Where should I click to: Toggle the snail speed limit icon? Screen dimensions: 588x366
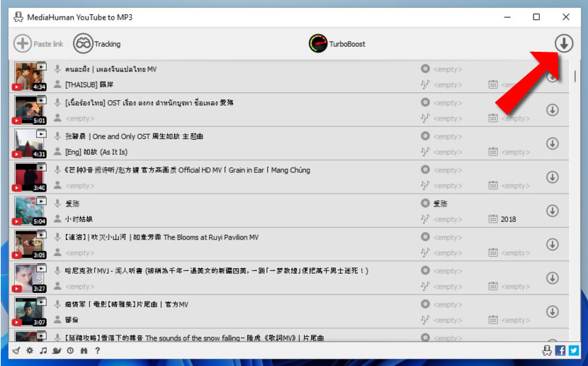pos(57,350)
